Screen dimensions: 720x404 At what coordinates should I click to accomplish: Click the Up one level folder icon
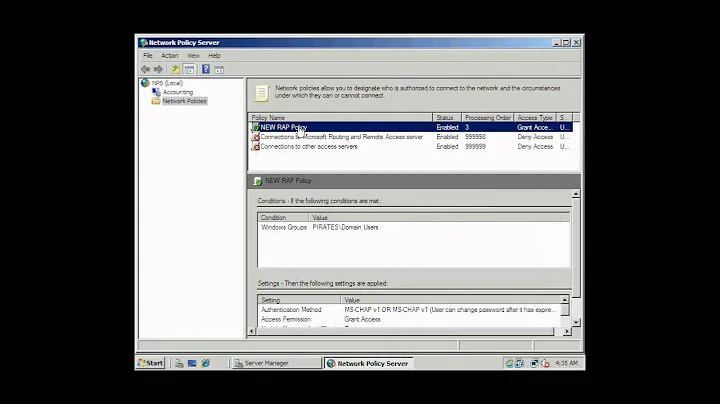175,69
